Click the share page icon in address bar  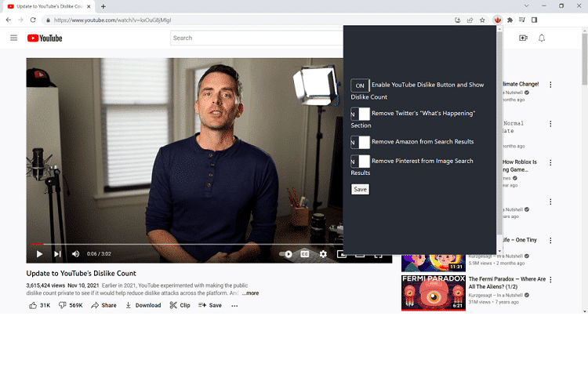pyautogui.click(x=470, y=20)
